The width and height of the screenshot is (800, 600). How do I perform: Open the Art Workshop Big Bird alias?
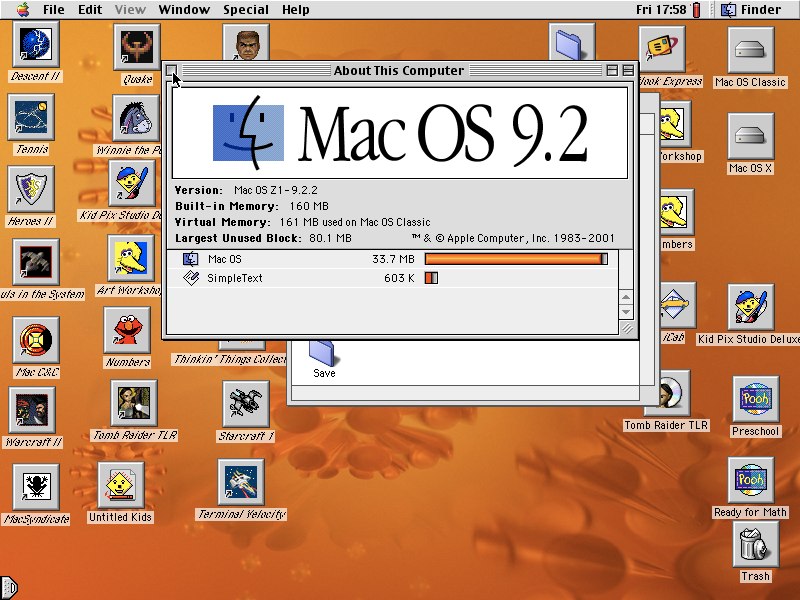pyautogui.click(x=131, y=258)
